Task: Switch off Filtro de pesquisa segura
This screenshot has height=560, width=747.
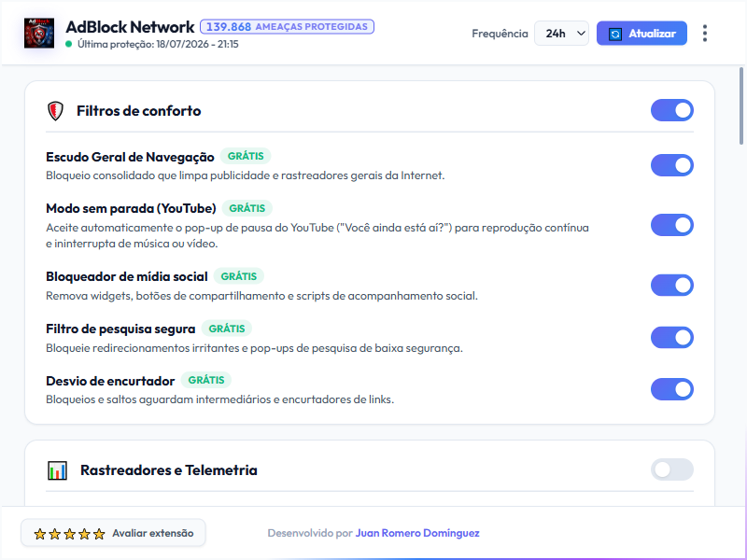Action: 671,337
